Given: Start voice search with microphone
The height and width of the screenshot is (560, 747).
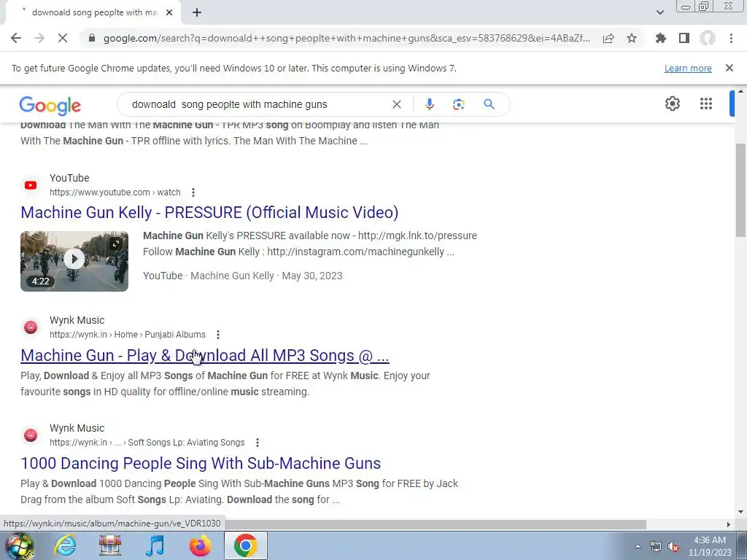Looking at the screenshot, I should tap(429, 104).
